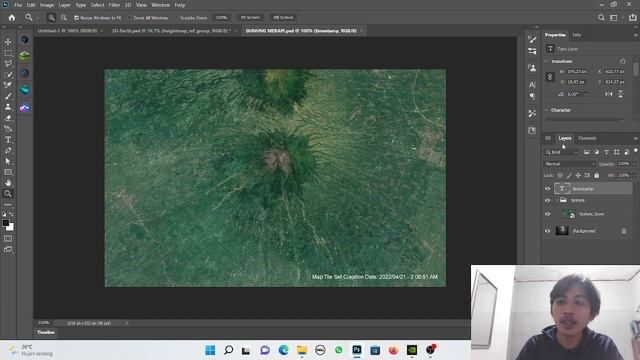Open the Fill value dropdown

point(634,176)
